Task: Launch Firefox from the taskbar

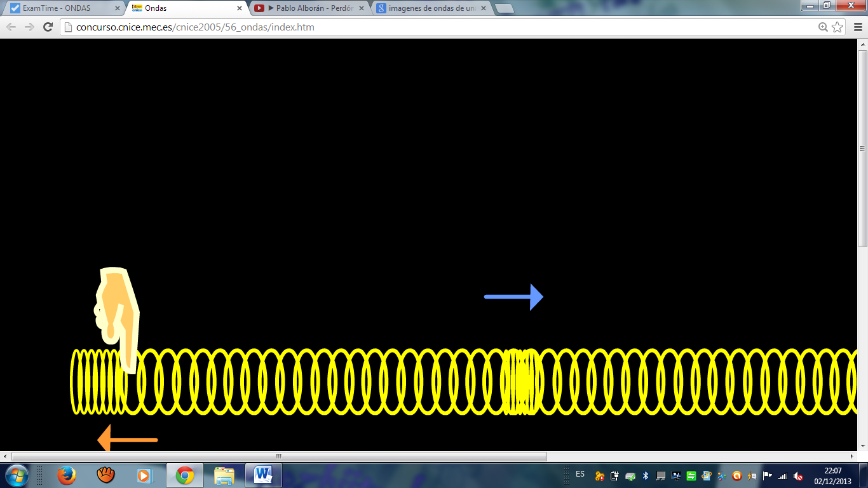Action: point(66,475)
